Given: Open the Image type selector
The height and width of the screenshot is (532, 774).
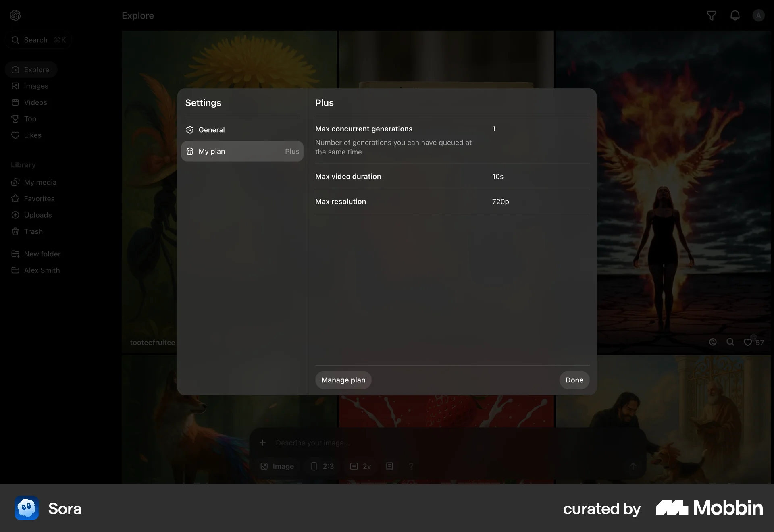Looking at the screenshot, I should point(277,466).
